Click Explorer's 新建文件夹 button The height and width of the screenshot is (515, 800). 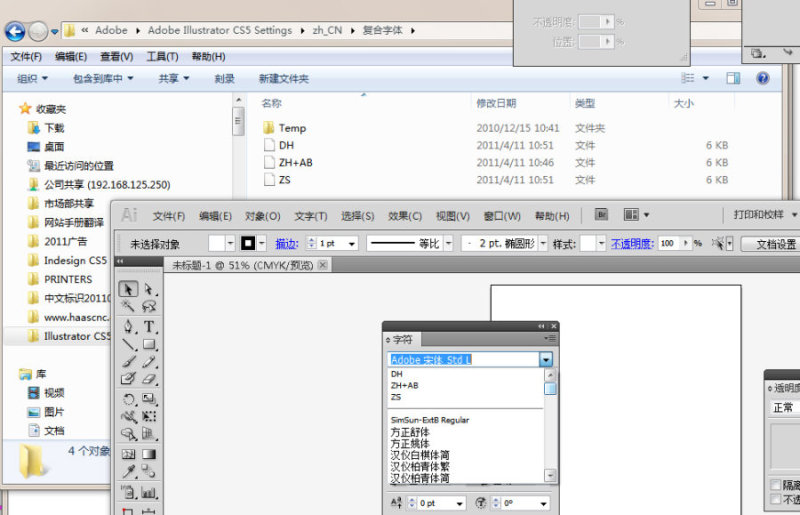click(284, 79)
